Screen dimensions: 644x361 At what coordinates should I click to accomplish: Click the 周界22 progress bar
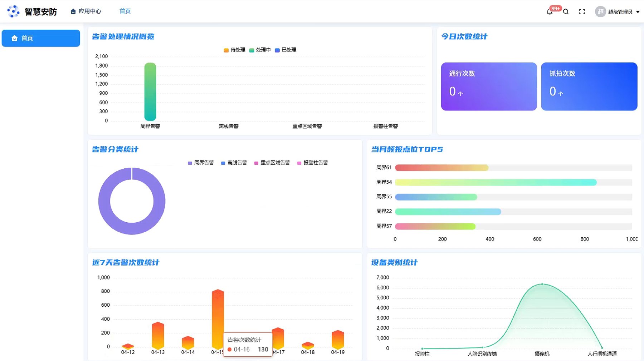[448, 212]
